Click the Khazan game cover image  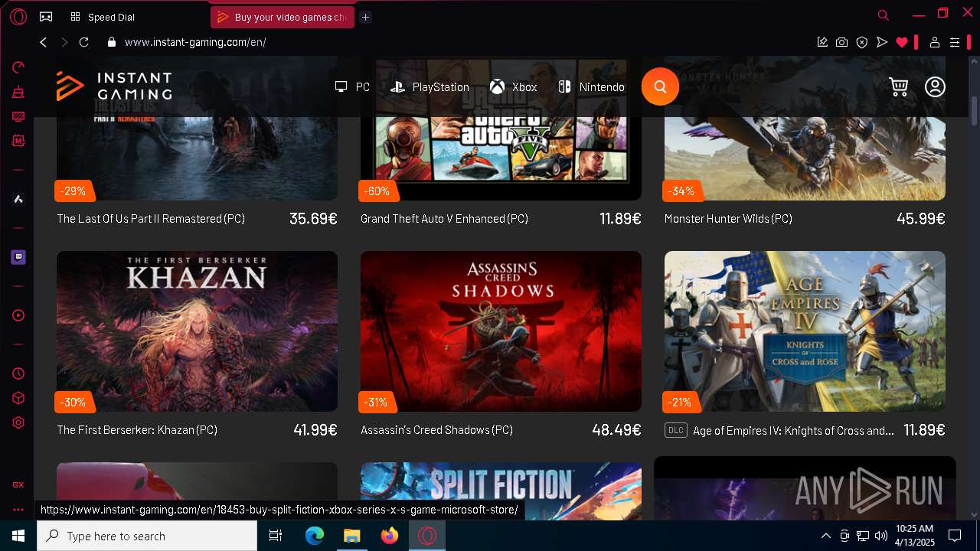[x=197, y=331]
